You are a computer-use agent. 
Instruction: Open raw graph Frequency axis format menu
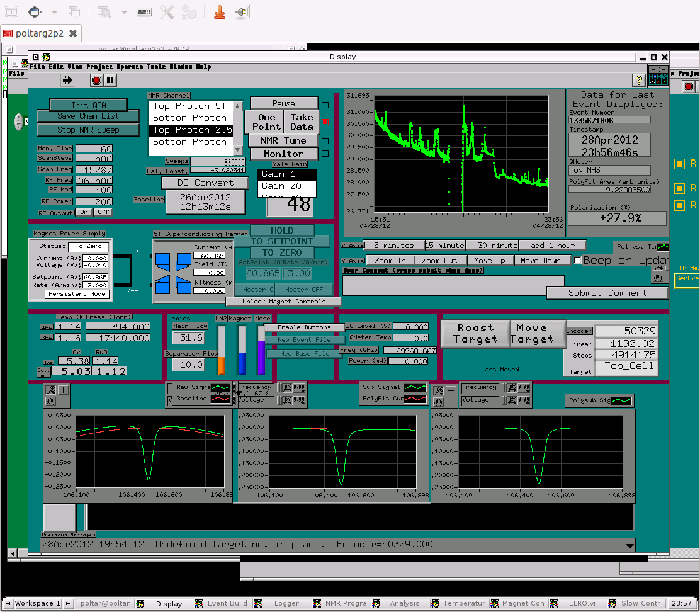pos(299,387)
